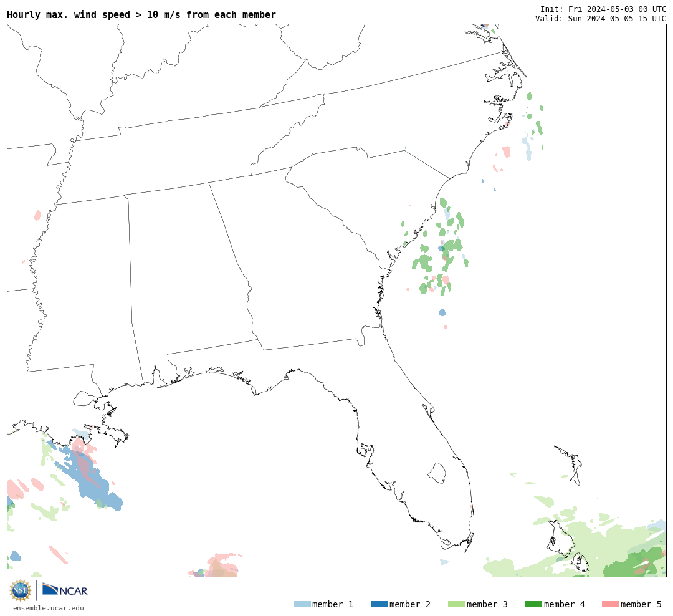Select the 'member 2' legend label
Image resolution: width=673 pixels, height=616 pixels.
tap(410, 604)
